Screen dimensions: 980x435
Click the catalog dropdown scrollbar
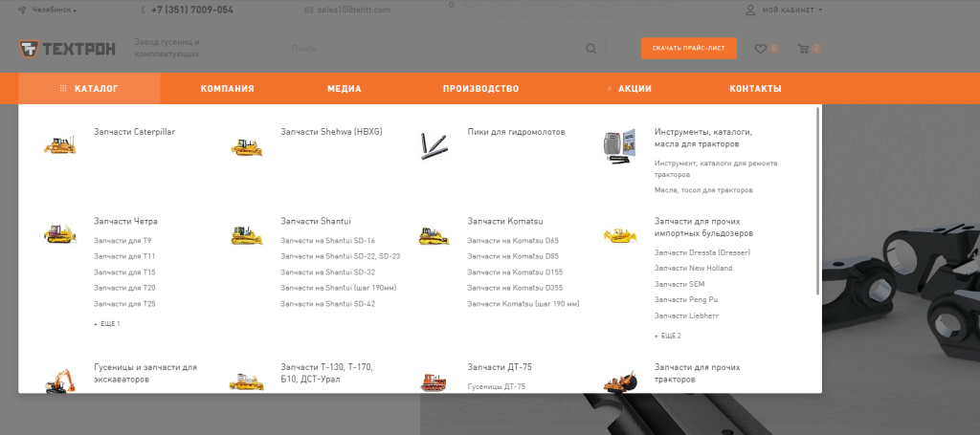pyautogui.click(x=817, y=201)
